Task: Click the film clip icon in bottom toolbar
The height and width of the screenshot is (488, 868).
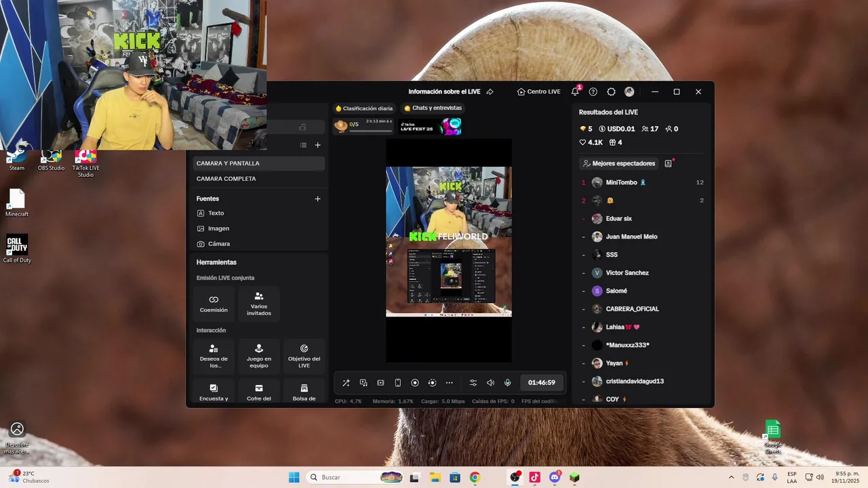Action: point(380,383)
